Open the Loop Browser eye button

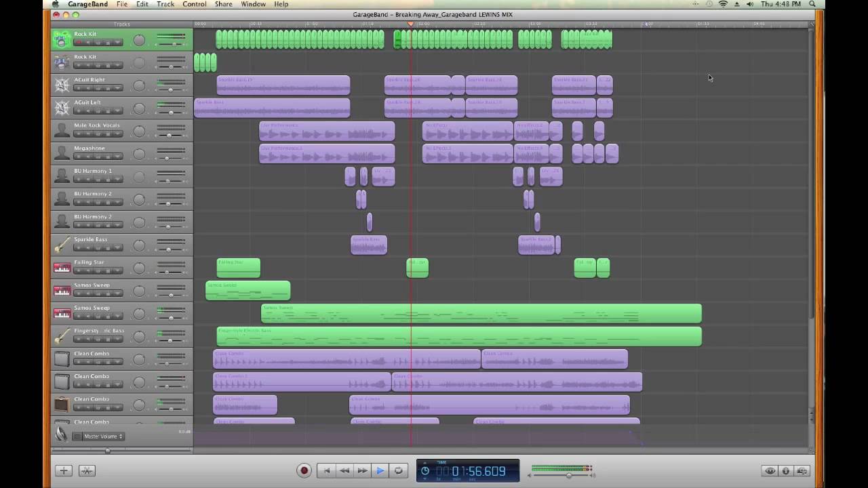tap(770, 470)
